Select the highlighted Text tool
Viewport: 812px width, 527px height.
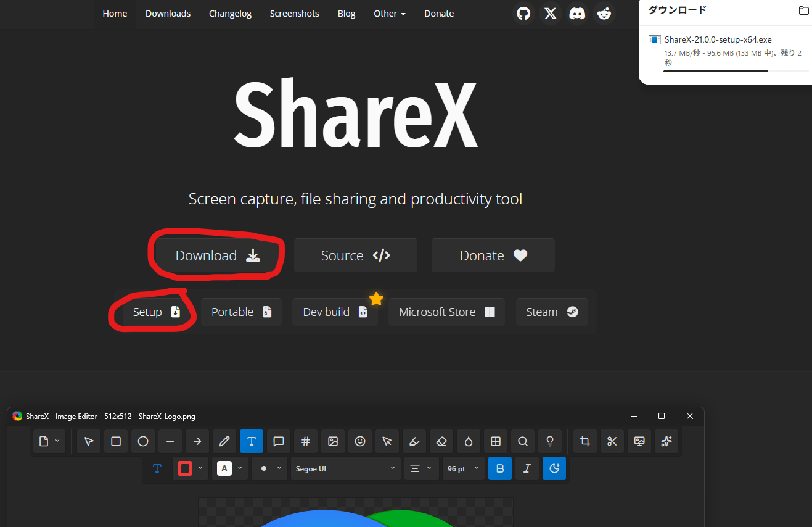click(x=252, y=441)
